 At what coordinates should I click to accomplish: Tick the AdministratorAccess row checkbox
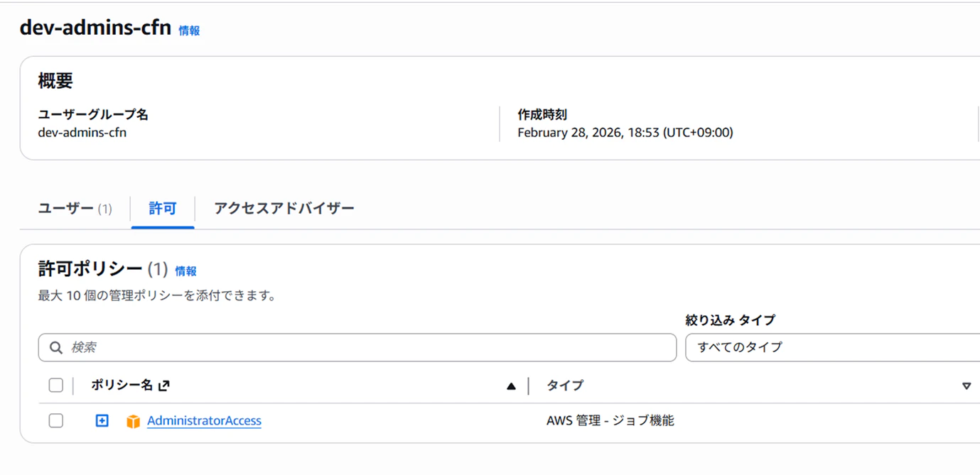coord(55,421)
